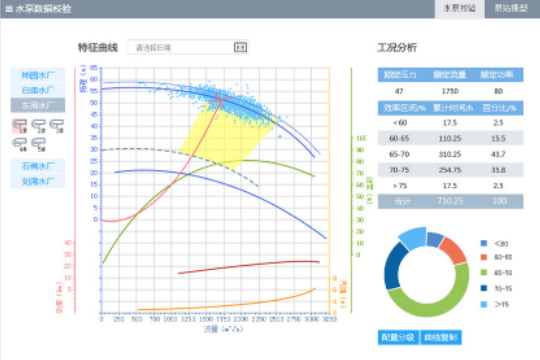540x360 pixels.
Task: Switch to the rightmost top tab
Action: pyautogui.click(x=511, y=9)
